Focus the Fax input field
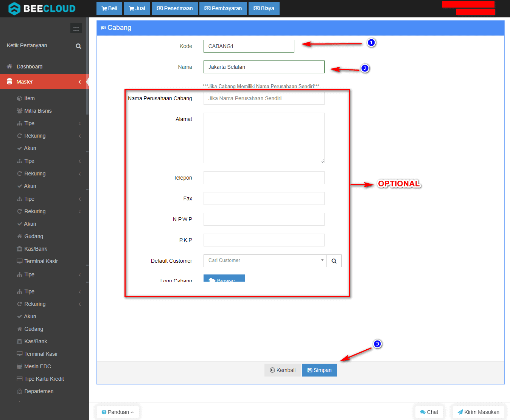 click(264, 198)
